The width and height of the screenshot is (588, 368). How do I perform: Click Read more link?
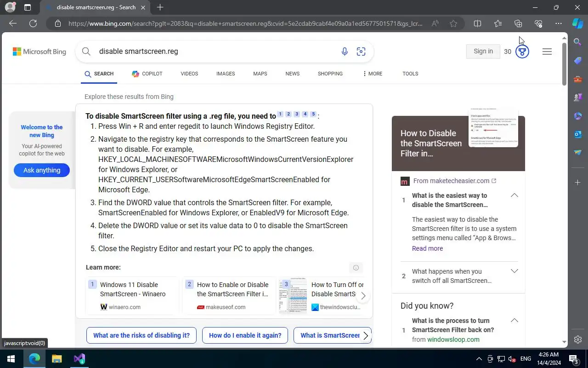427,248
